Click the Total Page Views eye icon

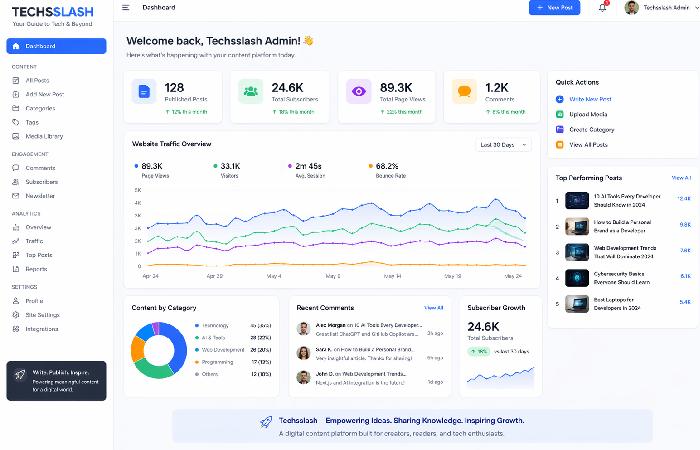click(x=358, y=92)
